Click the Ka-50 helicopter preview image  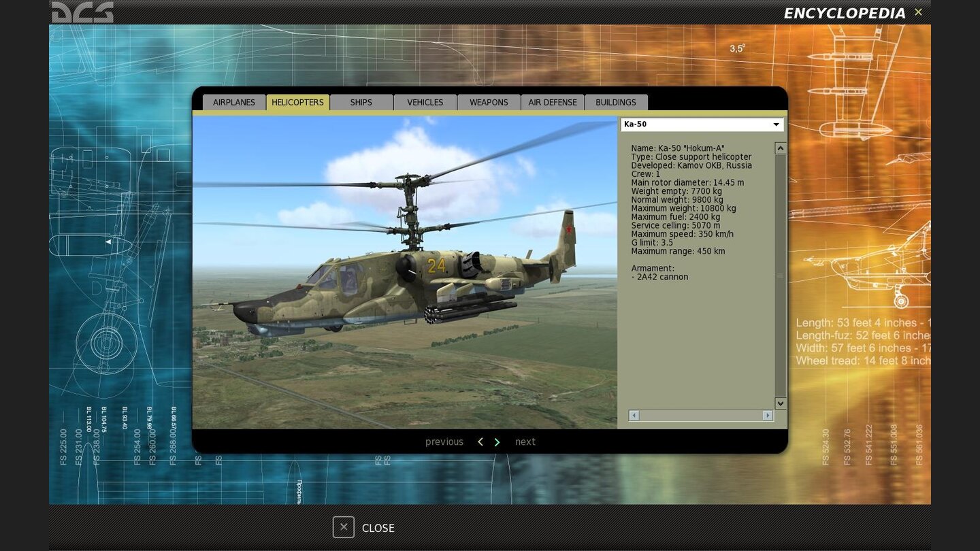405,272
